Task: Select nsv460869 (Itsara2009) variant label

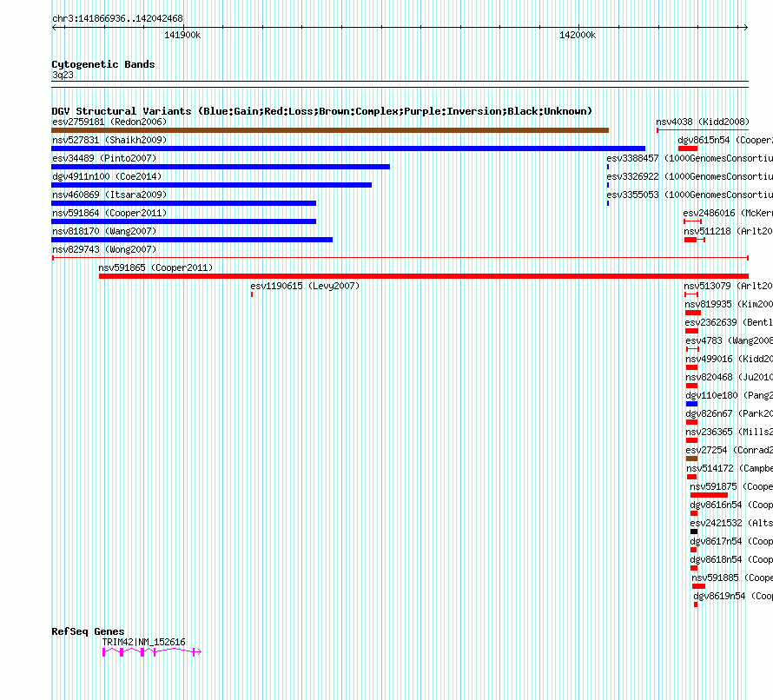Action: (109, 195)
